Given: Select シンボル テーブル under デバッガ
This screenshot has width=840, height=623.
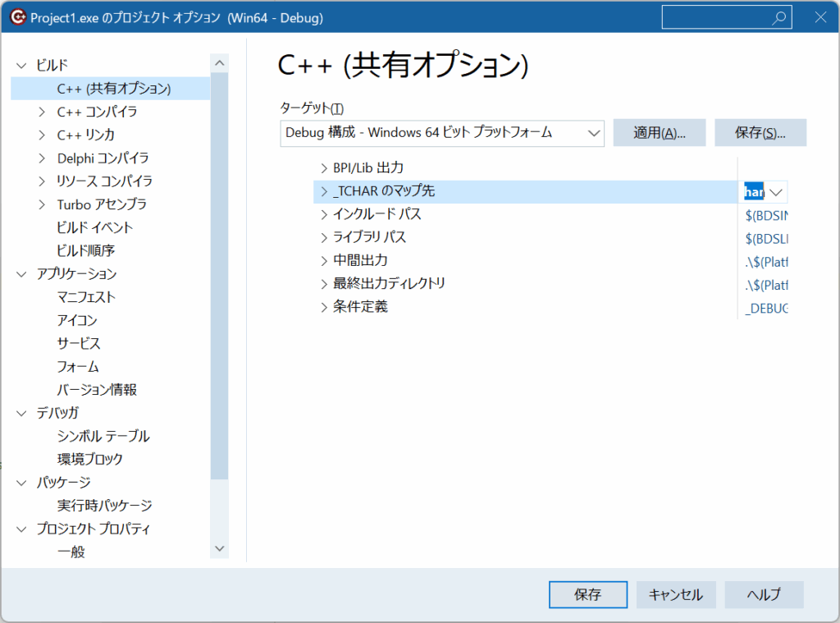Looking at the screenshot, I should coord(103,436).
